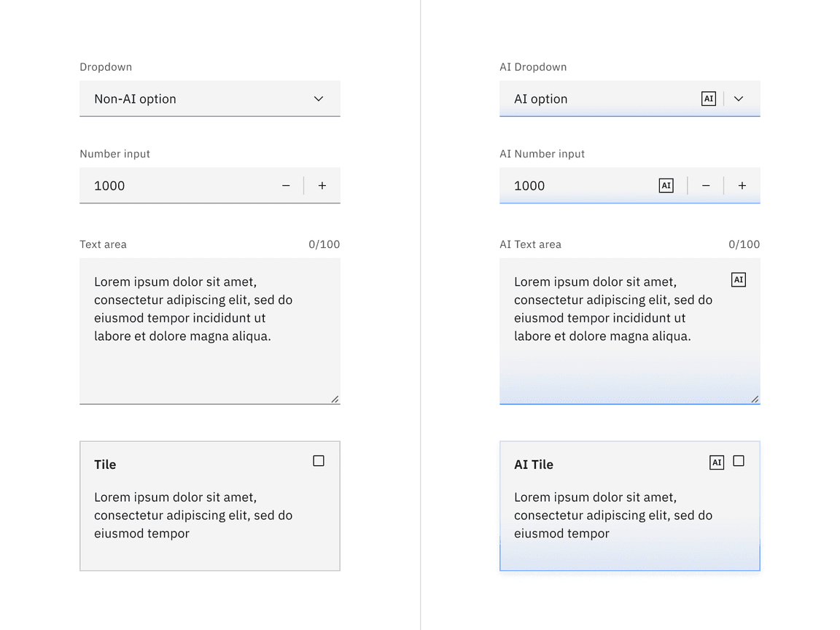Check the checkbox on the AI Tile
840x630 pixels.
739,461
